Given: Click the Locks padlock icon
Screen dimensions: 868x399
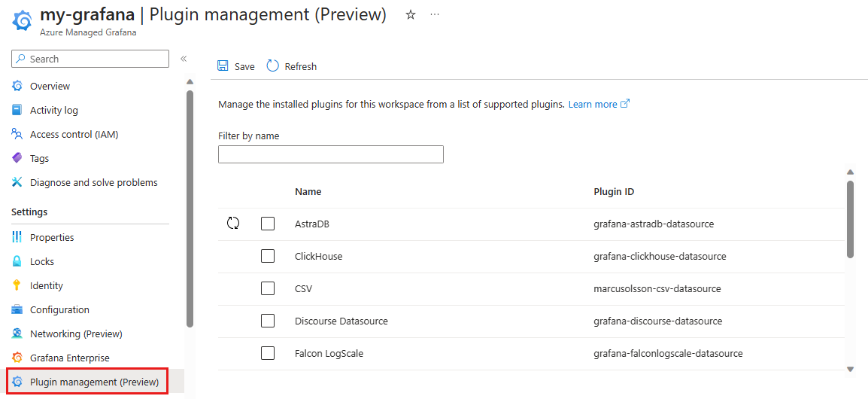Looking at the screenshot, I should [x=17, y=261].
